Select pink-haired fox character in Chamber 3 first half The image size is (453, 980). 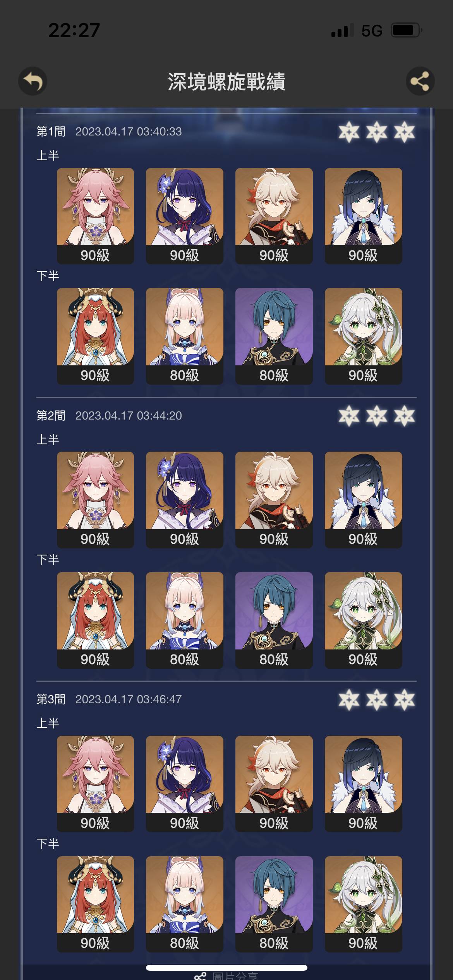click(95, 784)
